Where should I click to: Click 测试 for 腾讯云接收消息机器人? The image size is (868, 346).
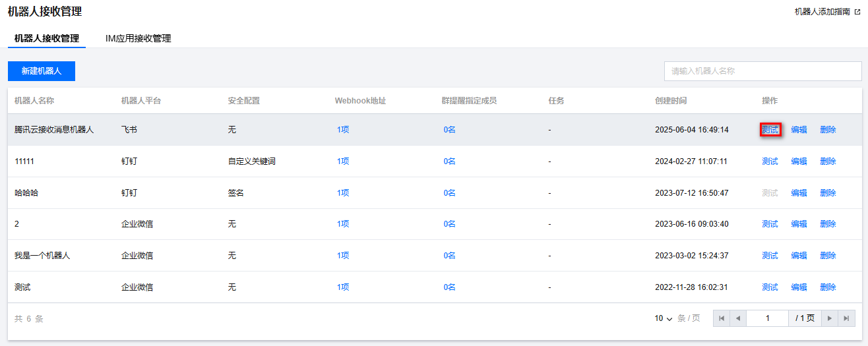pyautogui.click(x=770, y=130)
